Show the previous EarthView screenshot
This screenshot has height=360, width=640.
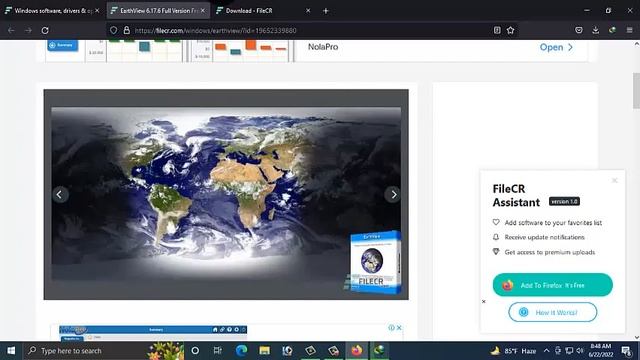[60, 195]
